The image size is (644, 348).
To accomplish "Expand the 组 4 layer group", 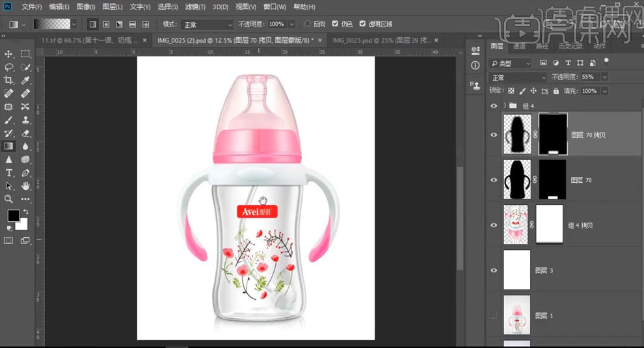I will click(505, 105).
